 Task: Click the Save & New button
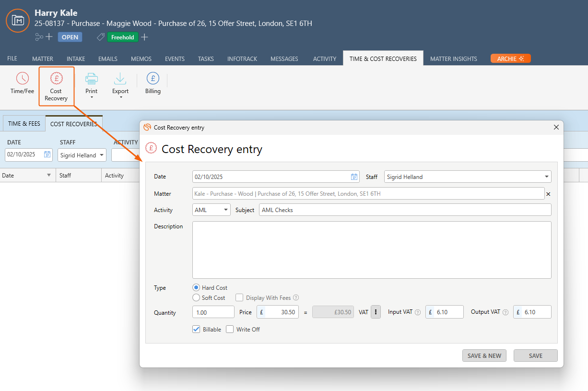coord(484,355)
